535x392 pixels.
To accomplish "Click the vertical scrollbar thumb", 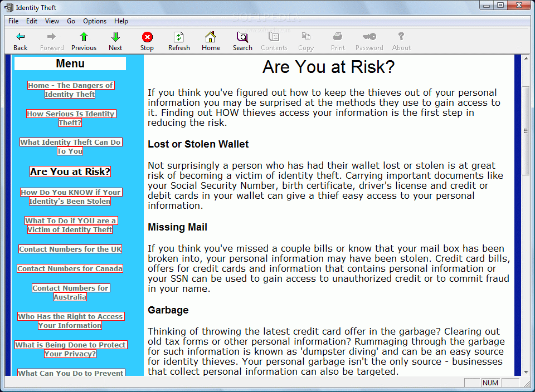I will [x=526, y=131].
